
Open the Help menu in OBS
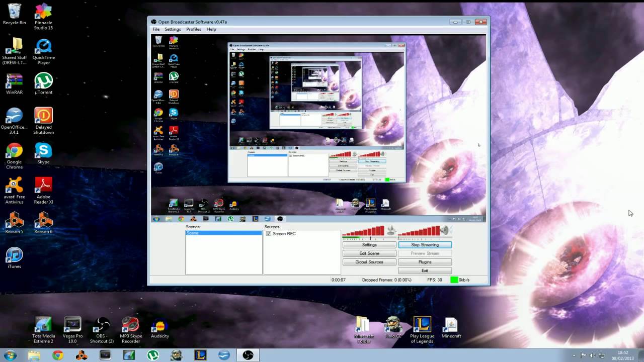pos(211,29)
